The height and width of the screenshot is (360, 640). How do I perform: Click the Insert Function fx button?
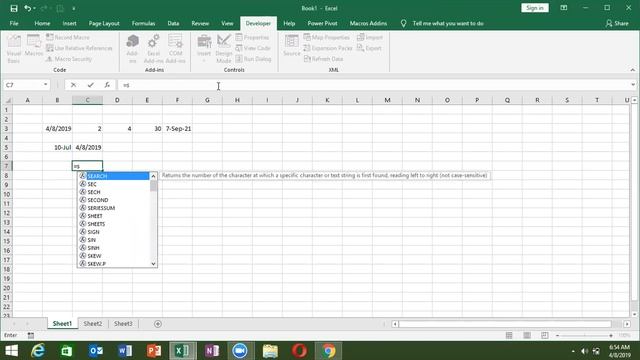click(107, 85)
